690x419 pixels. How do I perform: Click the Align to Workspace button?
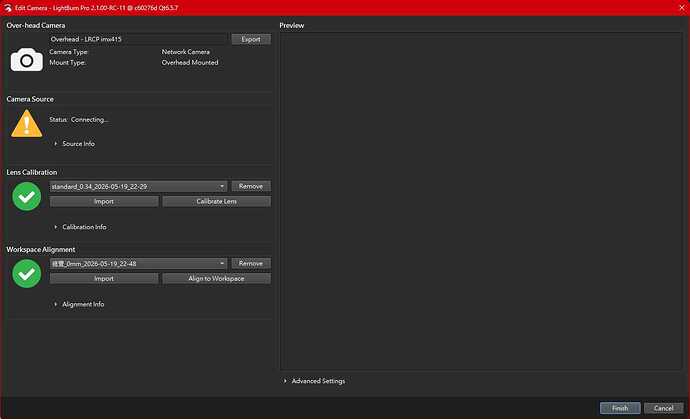[x=217, y=278]
